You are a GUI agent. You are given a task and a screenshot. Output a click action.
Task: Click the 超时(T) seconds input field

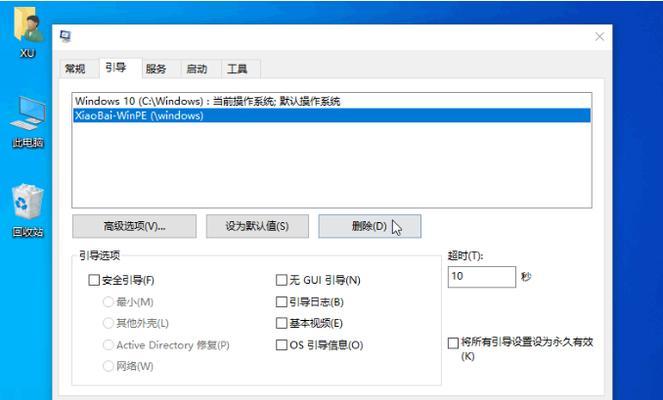tap(482, 277)
